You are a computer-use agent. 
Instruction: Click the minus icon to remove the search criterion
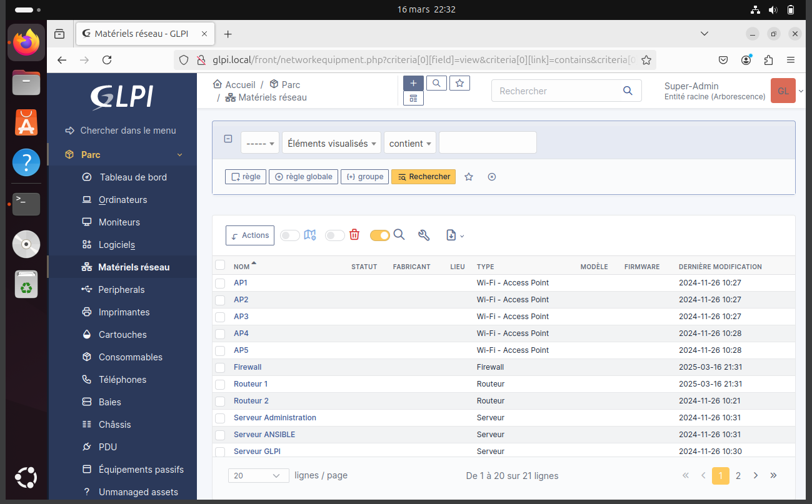click(x=228, y=139)
